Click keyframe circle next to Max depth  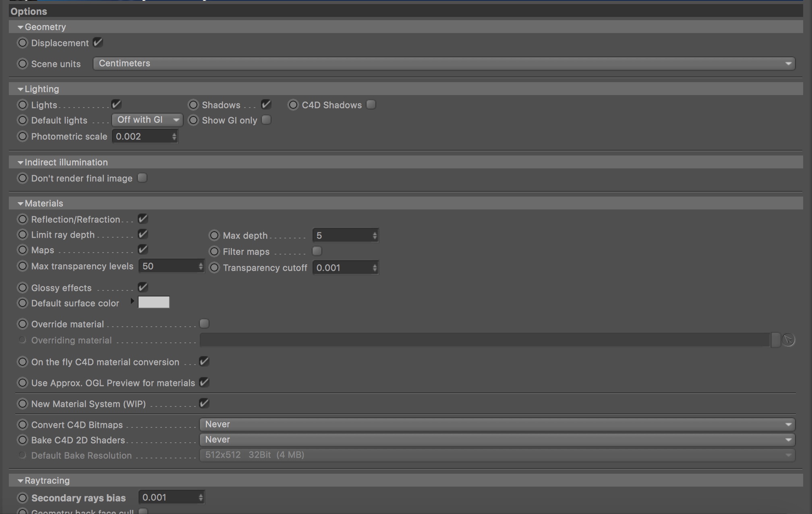click(214, 235)
